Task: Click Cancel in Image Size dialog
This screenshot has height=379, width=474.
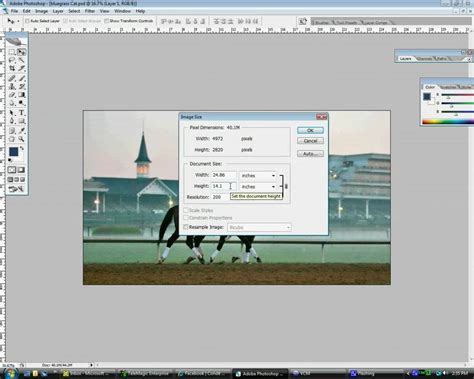Action: click(x=310, y=141)
